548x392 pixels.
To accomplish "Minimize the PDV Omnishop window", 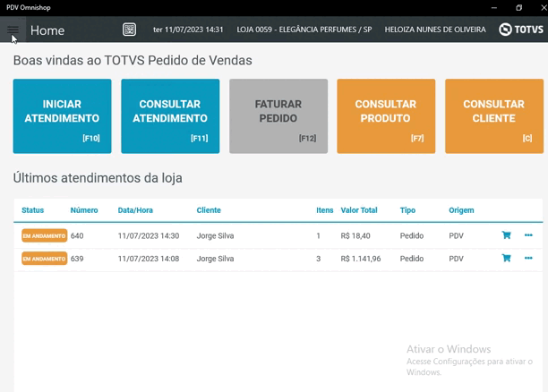I will (494, 8).
